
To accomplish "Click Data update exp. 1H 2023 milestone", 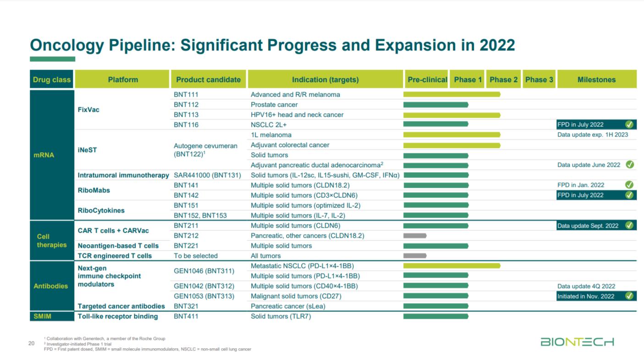I will pos(593,135).
